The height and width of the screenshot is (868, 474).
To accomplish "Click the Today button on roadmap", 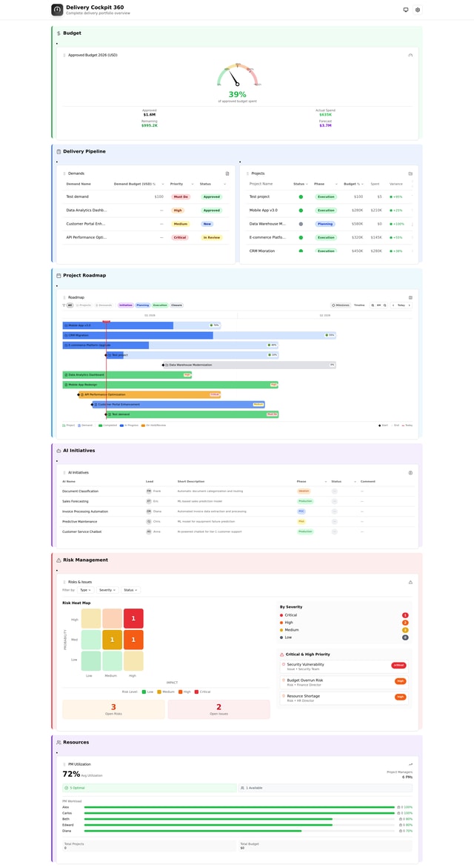I will 401,305.
